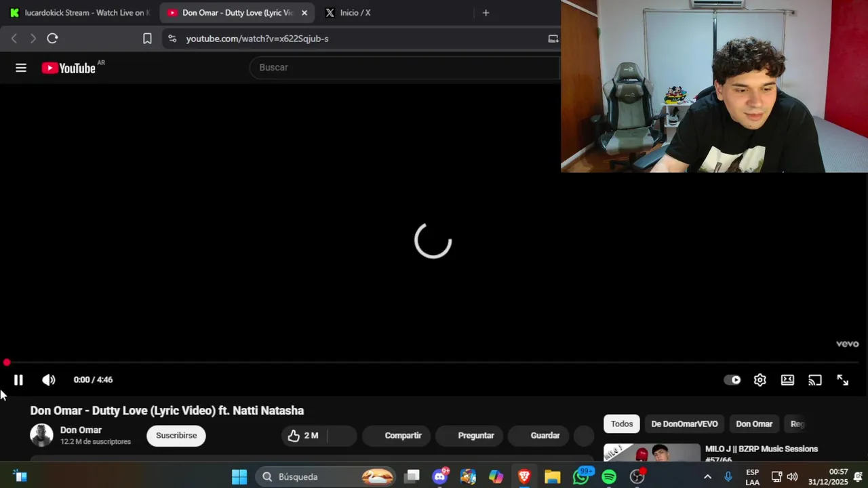Image resolution: width=868 pixels, height=488 pixels.
Task: Open Don Omar channel avatar
Action: 41,435
